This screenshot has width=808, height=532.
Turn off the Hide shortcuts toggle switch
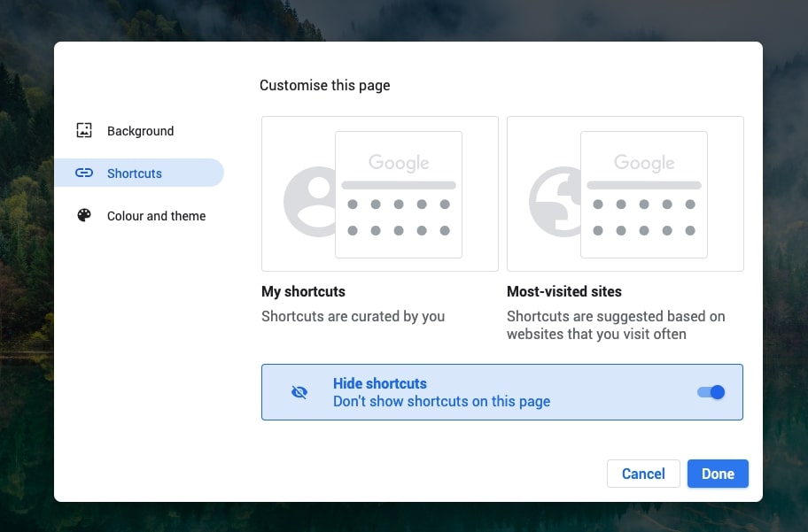[711, 392]
